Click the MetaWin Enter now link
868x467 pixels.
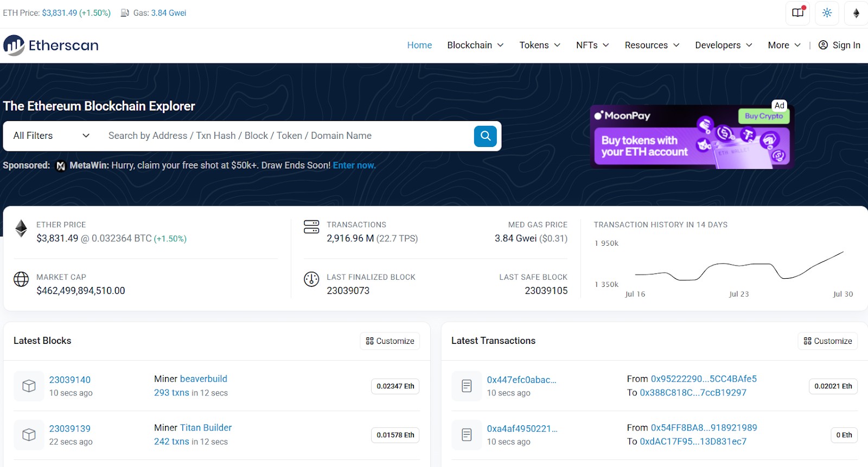click(x=354, y=165)
